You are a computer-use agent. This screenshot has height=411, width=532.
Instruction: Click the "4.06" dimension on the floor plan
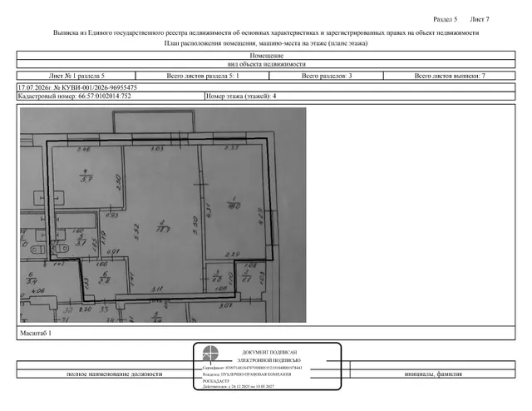[37, 291]
